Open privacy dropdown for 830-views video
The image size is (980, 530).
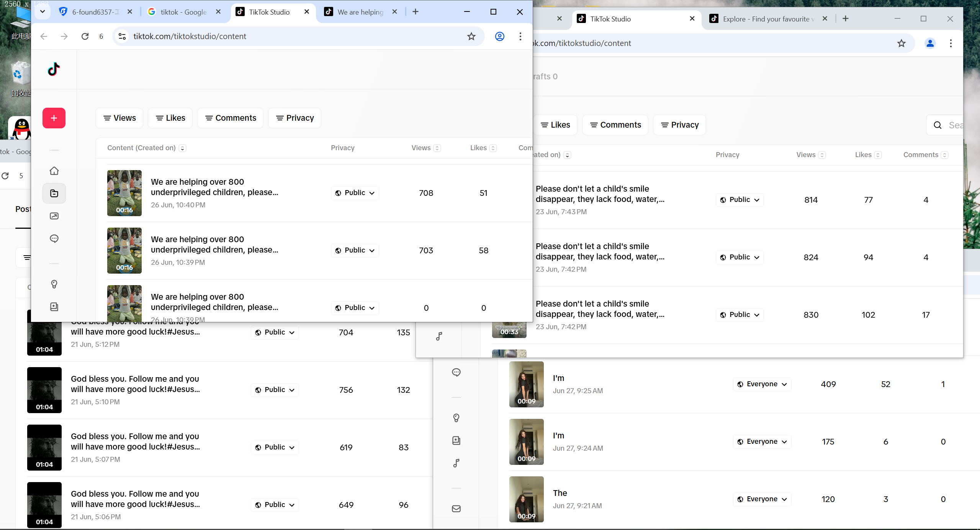point(740,315)
